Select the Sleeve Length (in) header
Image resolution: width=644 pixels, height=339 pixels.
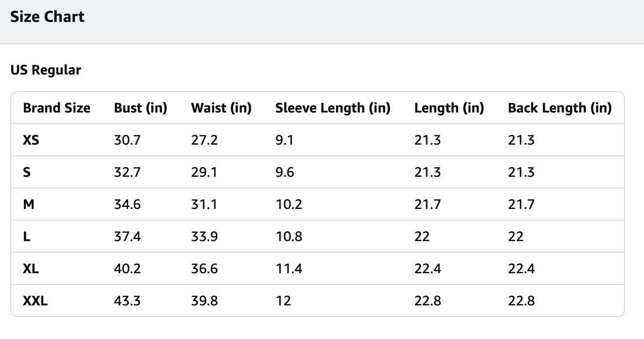(x=333, y=108)
